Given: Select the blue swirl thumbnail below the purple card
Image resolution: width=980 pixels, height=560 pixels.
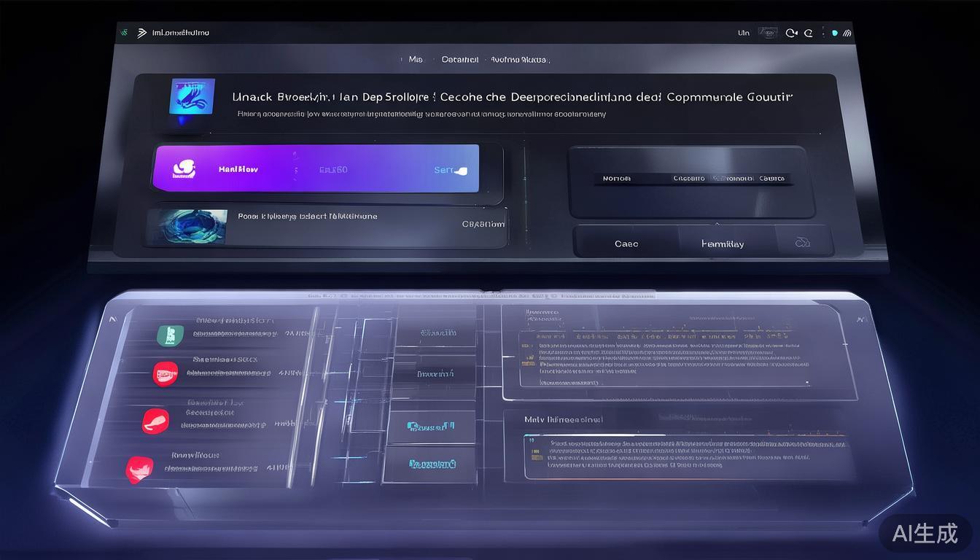Looking at the screenshot, I should pyautogui.click(x=187, y=227).
